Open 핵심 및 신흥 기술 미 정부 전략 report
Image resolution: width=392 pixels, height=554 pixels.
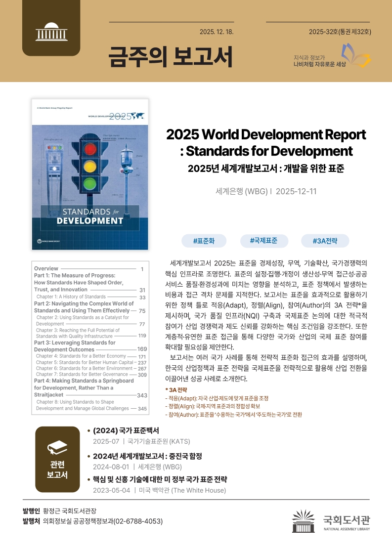pos(160,479)
